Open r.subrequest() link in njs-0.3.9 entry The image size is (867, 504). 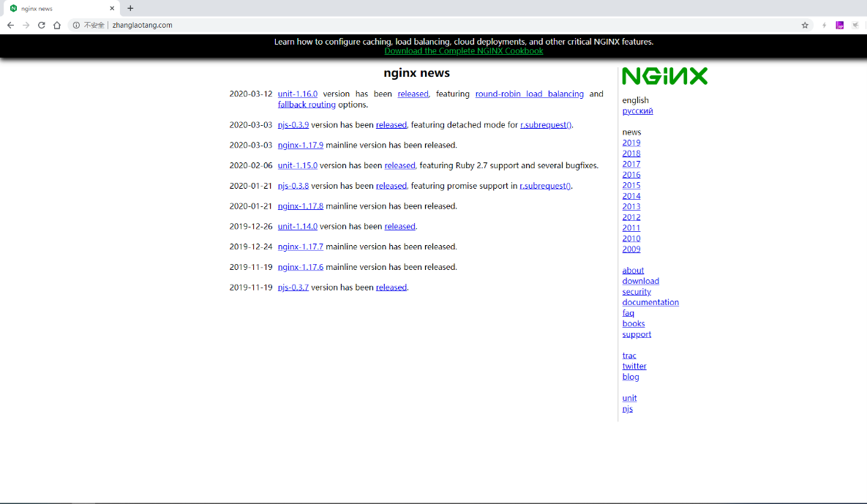coord(546,125)
